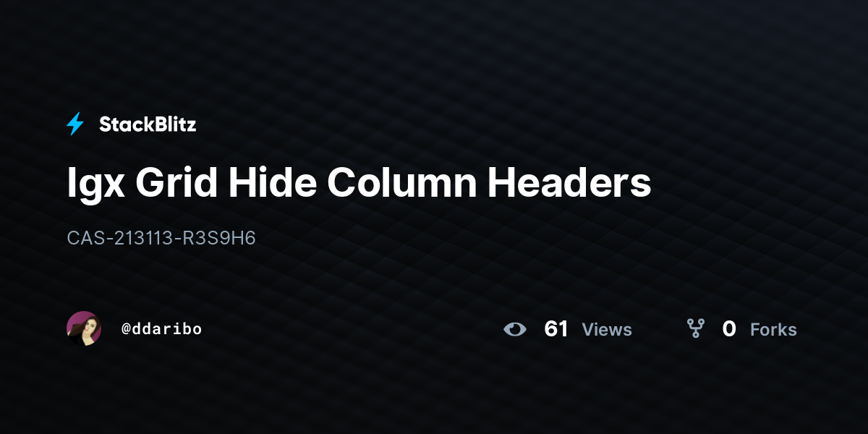Click the Views label

(x=607, y=330)
